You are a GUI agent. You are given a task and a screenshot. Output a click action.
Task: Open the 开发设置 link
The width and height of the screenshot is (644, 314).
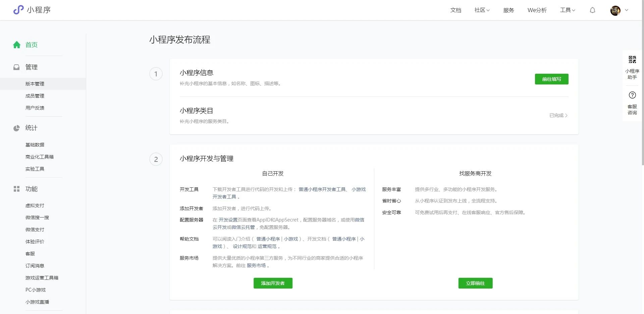coord(228,220)
